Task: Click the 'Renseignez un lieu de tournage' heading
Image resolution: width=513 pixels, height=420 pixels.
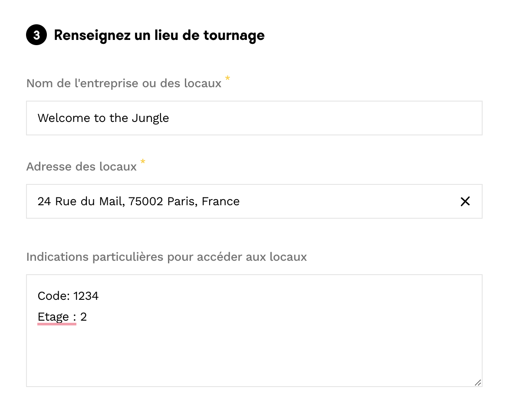Action: (x=159, y=35)
